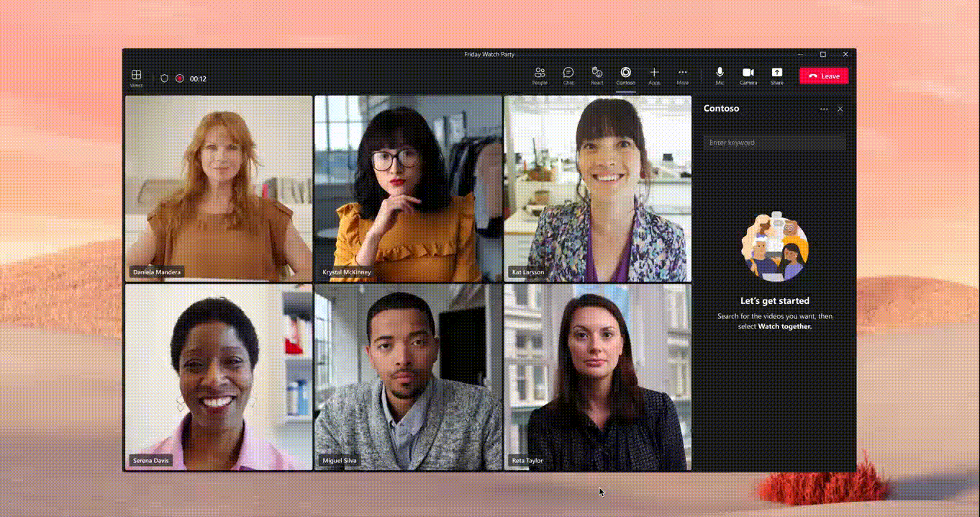This screenshot has height=517, width=980.
Task: Select Miguel Silva's video tile
Action: pyautogui.click(x=408, y=377)
